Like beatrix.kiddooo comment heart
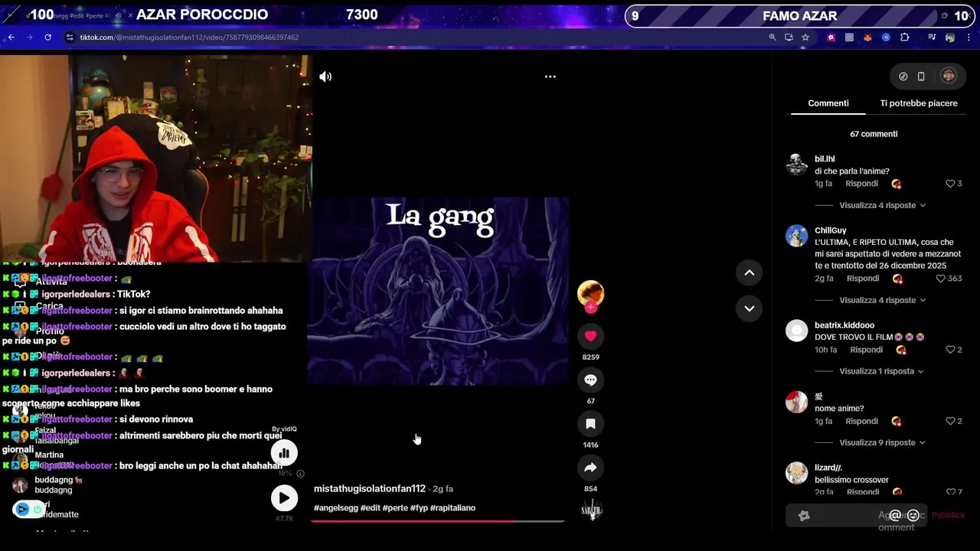The height and width of the screenshot is (551, 980). pos(950,350)
